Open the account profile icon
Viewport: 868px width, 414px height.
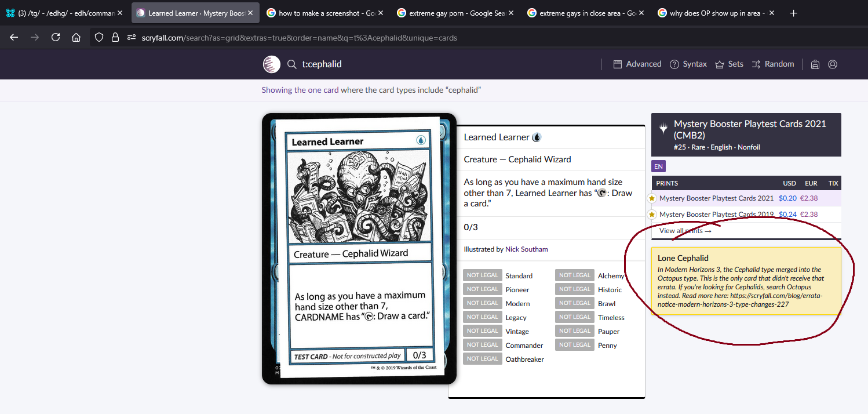pos(833,64)
